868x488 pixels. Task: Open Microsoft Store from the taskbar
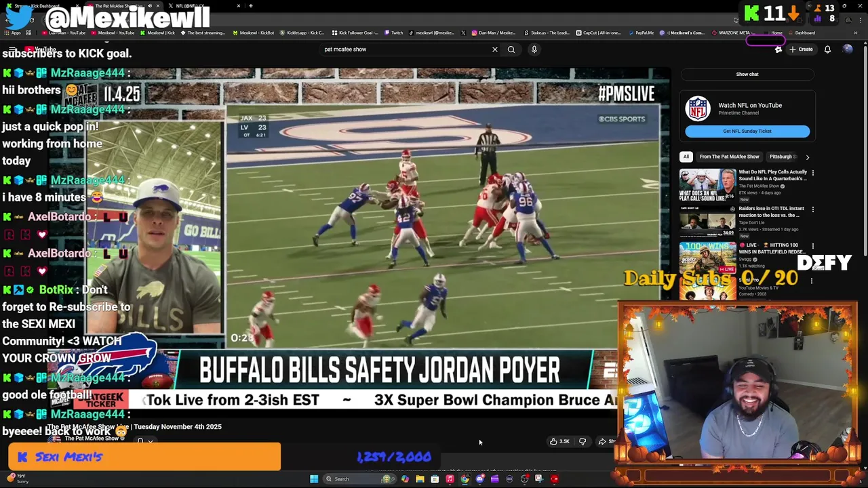(x=435, y=479)
